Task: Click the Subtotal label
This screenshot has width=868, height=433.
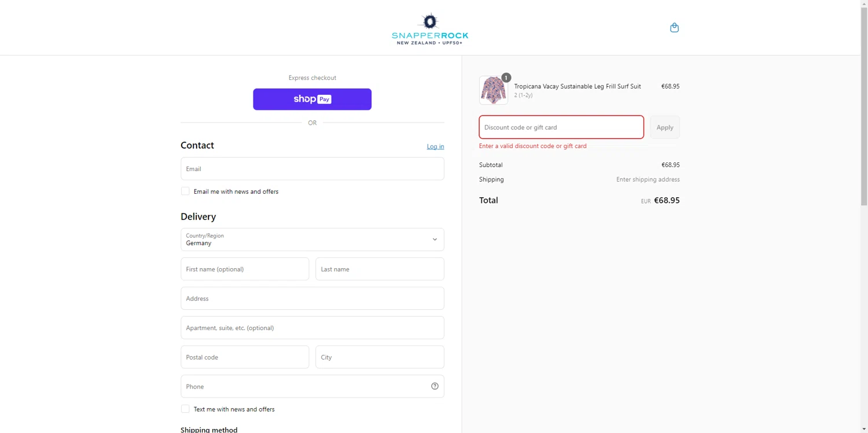Action: [491, 165]
